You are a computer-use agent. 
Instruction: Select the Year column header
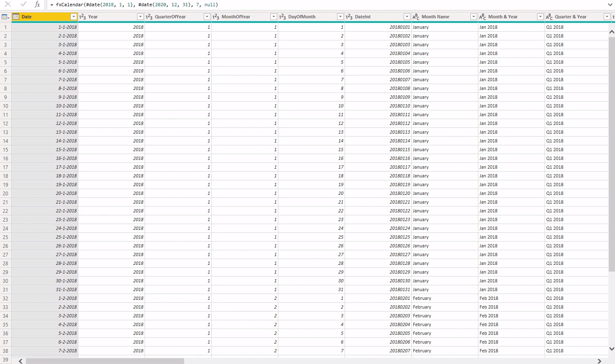click(x=112, y=17)
